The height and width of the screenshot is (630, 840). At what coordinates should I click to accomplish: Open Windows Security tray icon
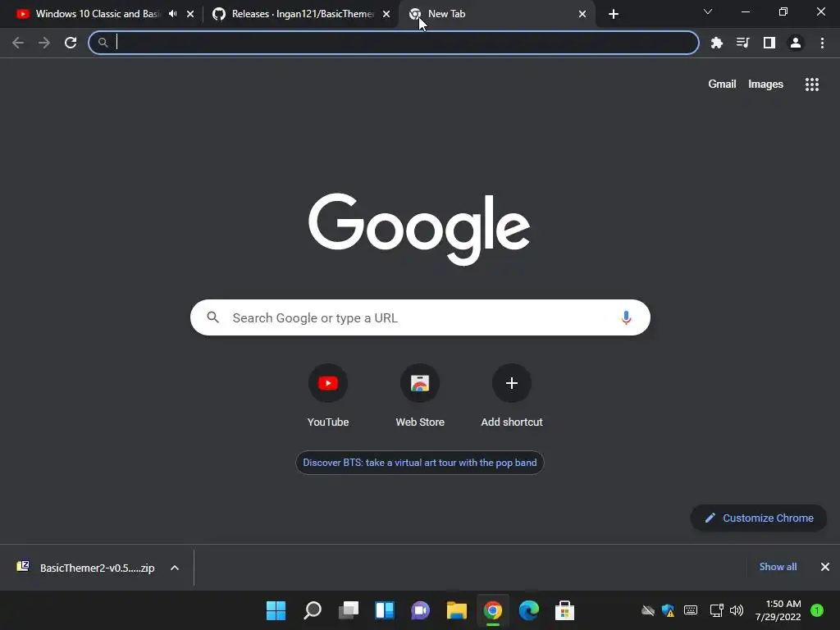click(668, 610)
